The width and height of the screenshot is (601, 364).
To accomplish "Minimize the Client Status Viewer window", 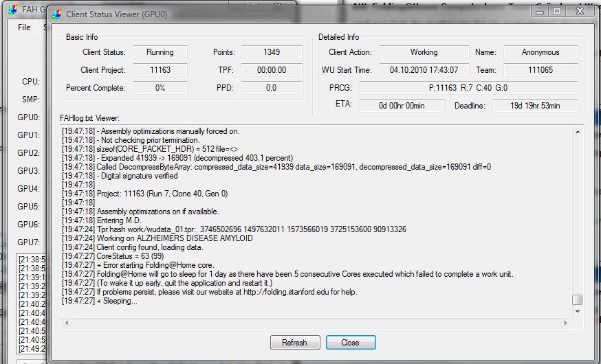I will click(540, 12).
